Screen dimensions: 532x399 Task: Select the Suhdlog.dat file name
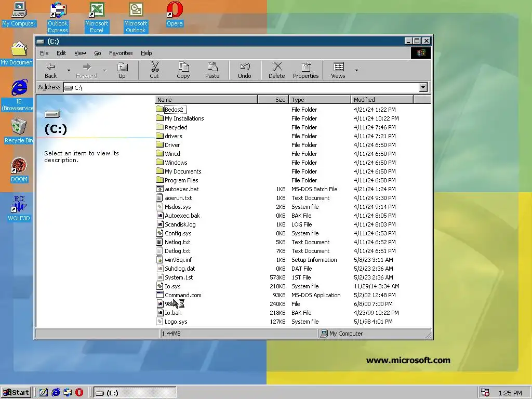[x=180, y=269]
